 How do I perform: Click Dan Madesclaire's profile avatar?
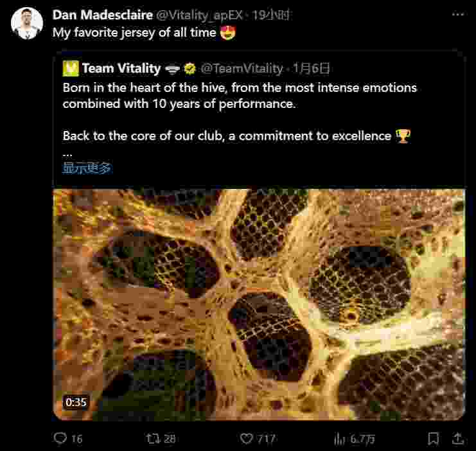point(27,24)
